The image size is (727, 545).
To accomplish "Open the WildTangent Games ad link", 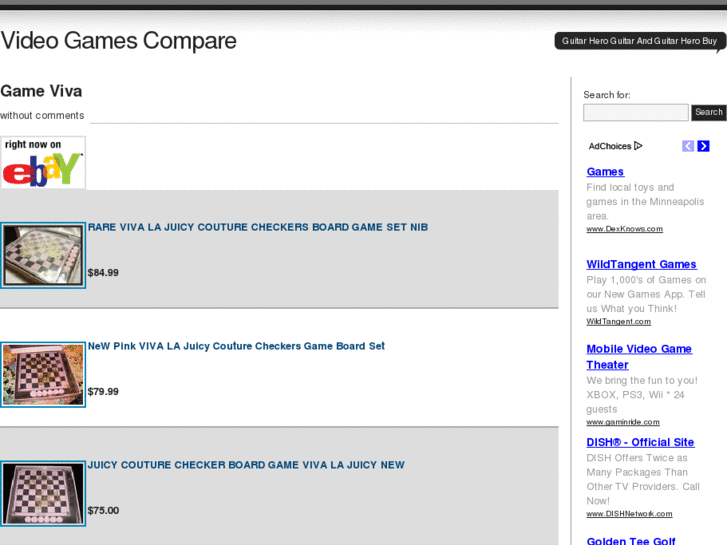I will tap(641, 264).
